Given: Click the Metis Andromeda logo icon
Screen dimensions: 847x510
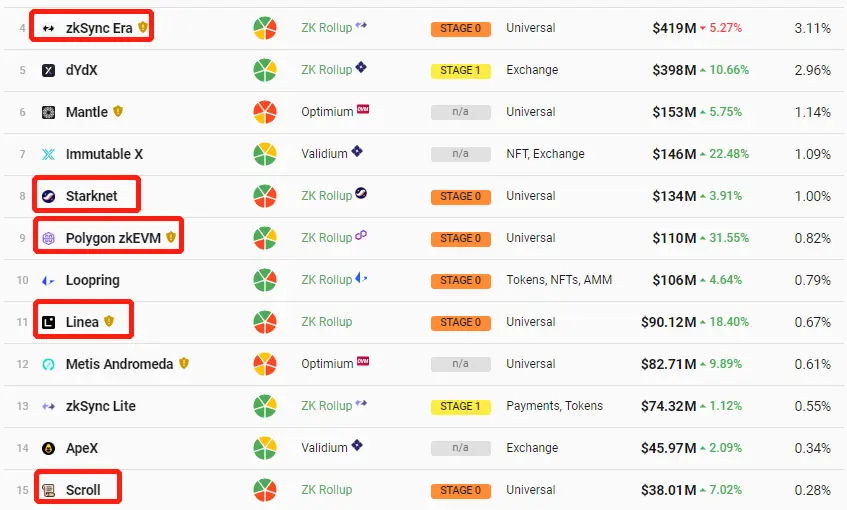Looking at the screenshot, I should click(x=49, y=365).
